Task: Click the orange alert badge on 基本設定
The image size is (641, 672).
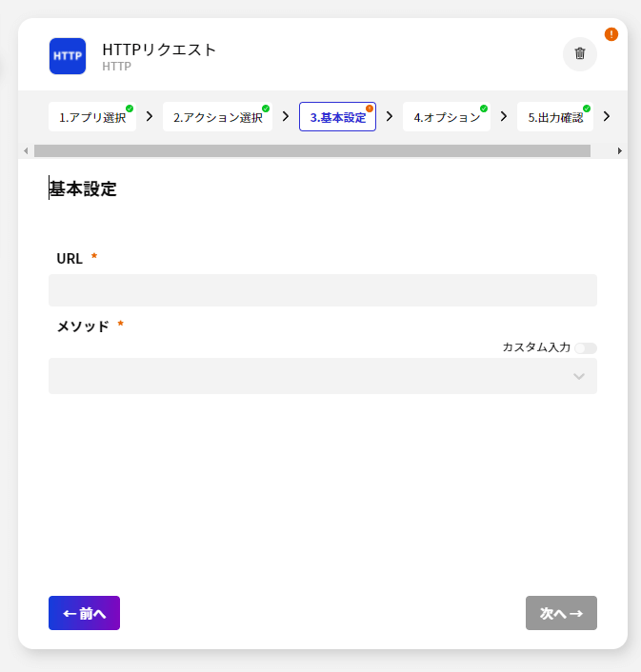Action: (370, 109)
